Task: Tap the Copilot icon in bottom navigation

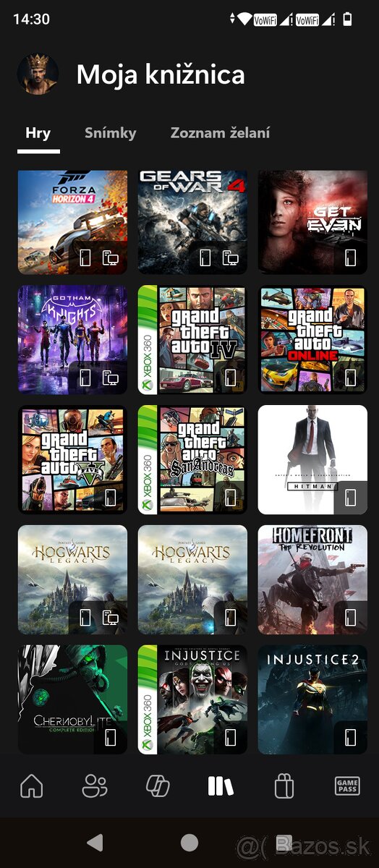Action: pyautogui.click(x=157, y=786)
